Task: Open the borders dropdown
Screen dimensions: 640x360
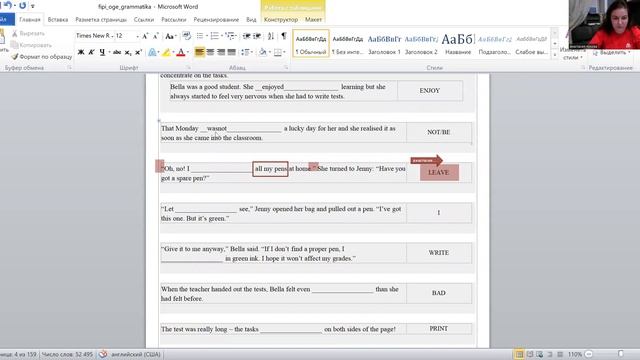Action: point(284,52)
